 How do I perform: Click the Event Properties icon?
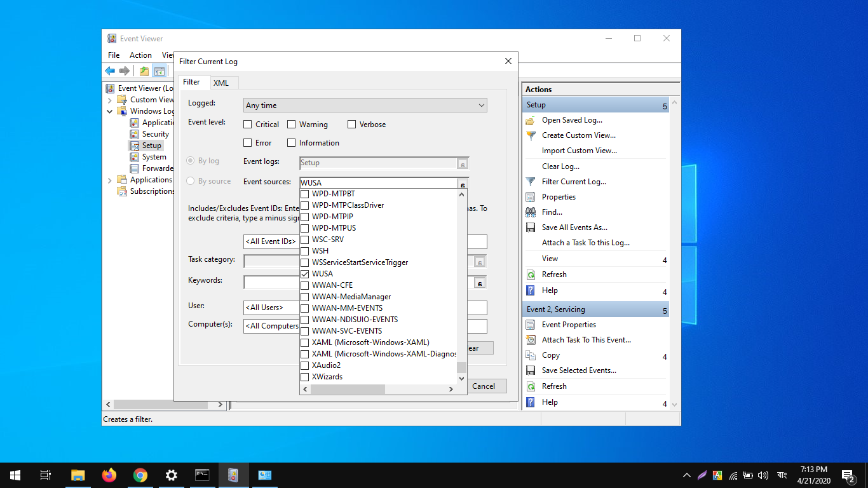[x=531, y=325]
